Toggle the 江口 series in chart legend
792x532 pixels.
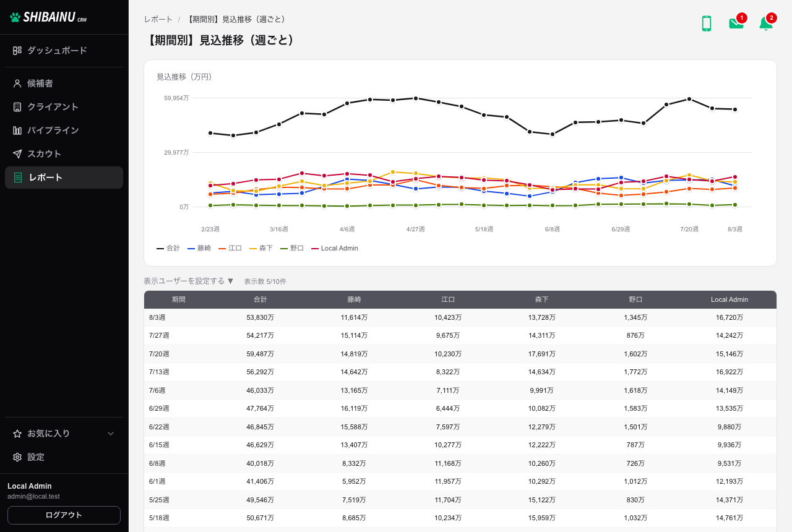pos(230,248)
